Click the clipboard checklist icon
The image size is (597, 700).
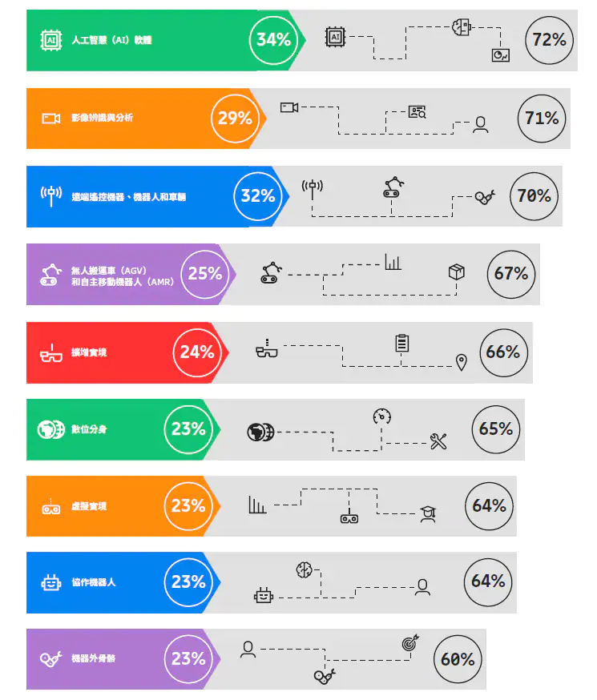[x=401, y=343]
